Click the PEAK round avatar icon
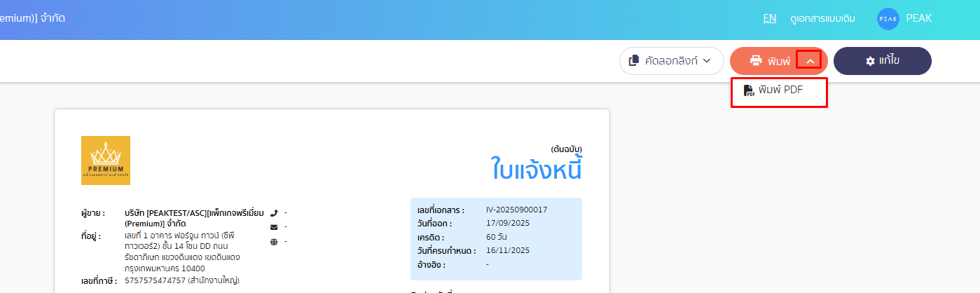980x293 pixels. click(888, 19)
